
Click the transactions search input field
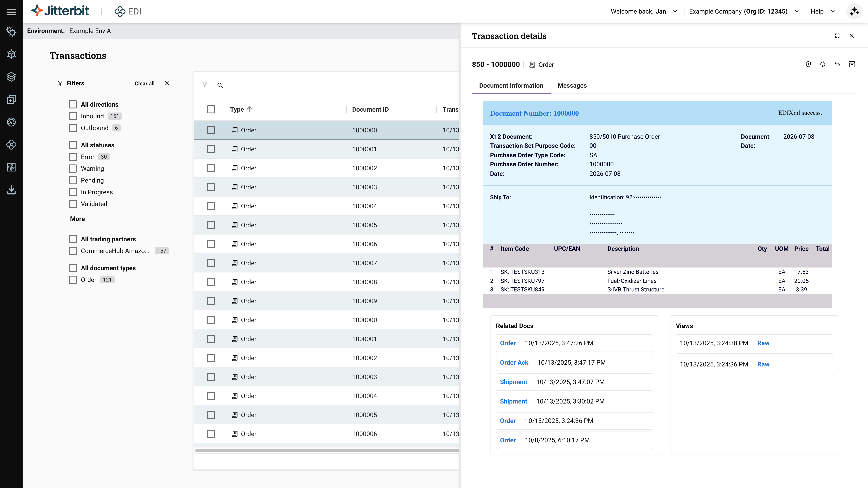337,85
